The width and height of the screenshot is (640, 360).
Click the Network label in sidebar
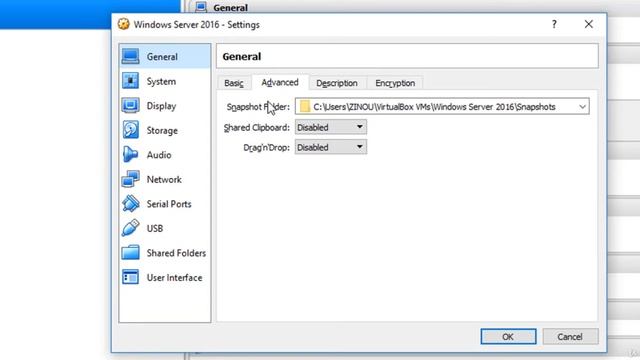[x=164, y=180]
